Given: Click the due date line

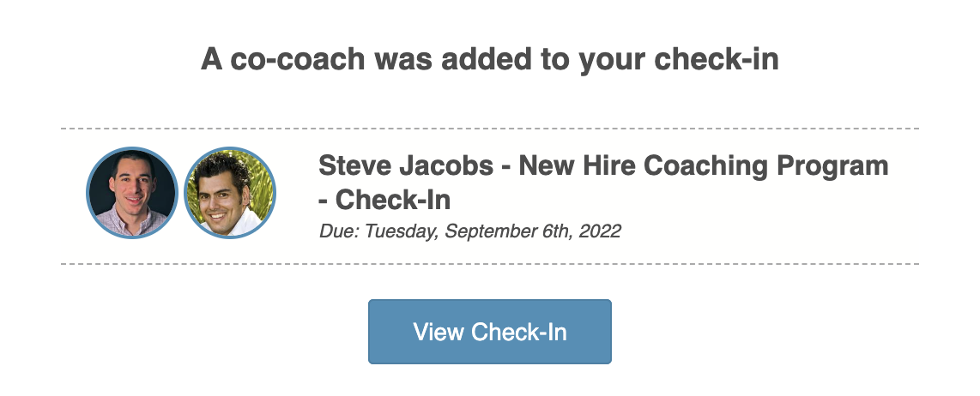Looking at the screenshot, I should pyautogui.click(x=469, y=231).
